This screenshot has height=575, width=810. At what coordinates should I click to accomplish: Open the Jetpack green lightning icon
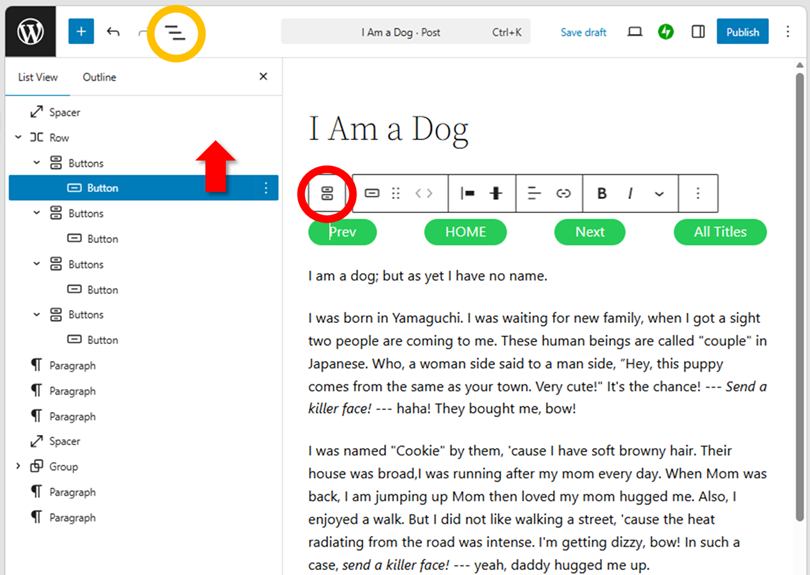666,32
